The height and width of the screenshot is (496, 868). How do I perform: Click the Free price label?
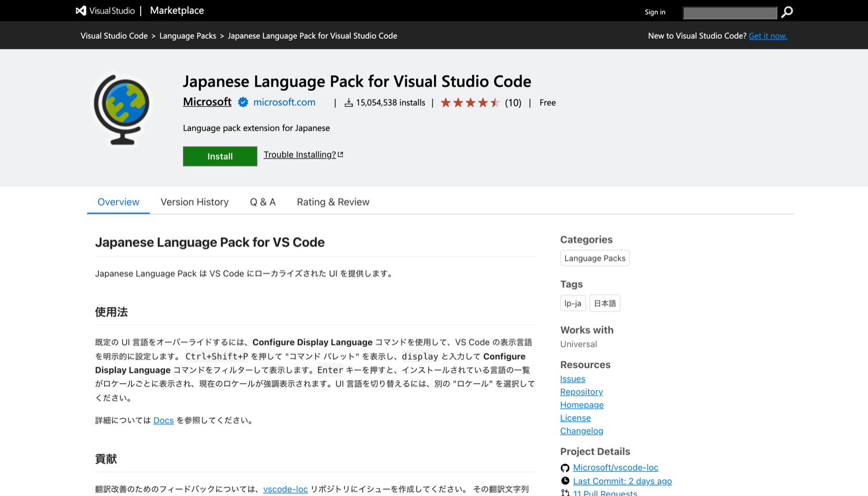[x=547, y=102]
